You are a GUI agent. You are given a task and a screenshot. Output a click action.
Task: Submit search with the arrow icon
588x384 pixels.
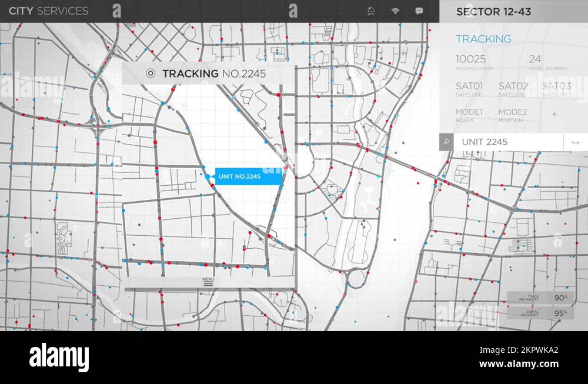tap(575, 142)
